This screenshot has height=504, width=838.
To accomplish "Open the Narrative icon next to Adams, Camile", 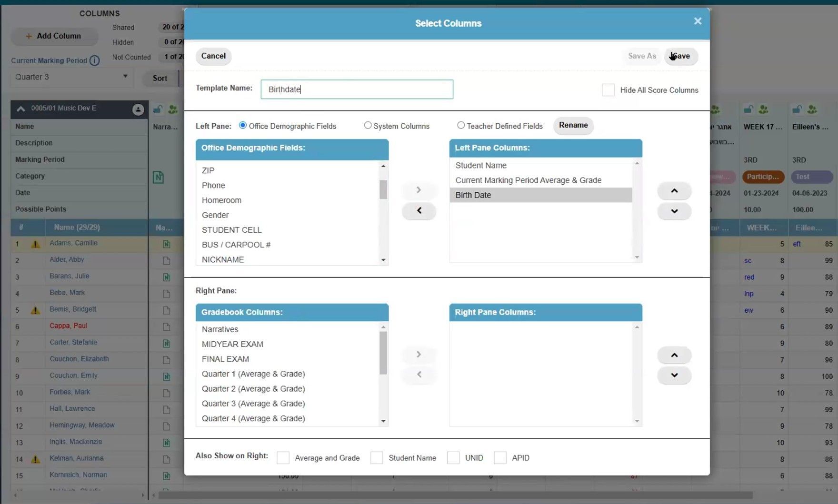I will coord(166,244).
